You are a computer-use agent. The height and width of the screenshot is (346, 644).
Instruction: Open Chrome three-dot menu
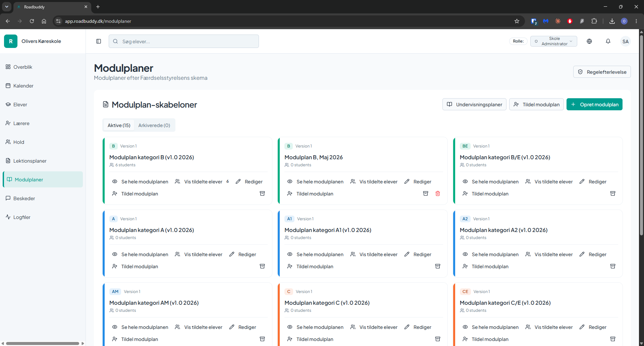click(636, 21)
